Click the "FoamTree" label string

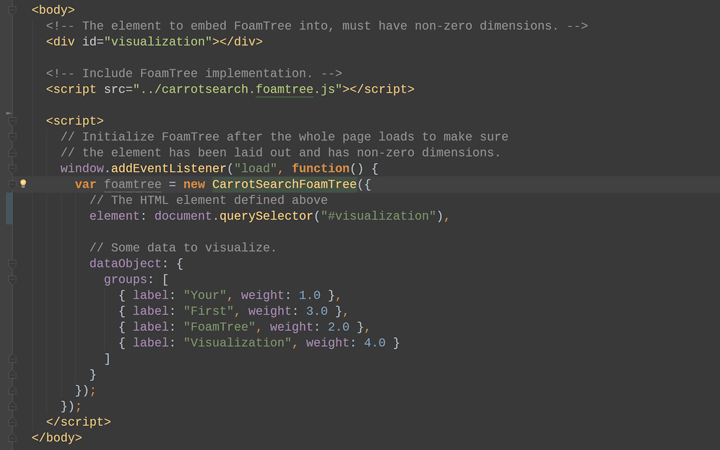click(x=222, y=327)
